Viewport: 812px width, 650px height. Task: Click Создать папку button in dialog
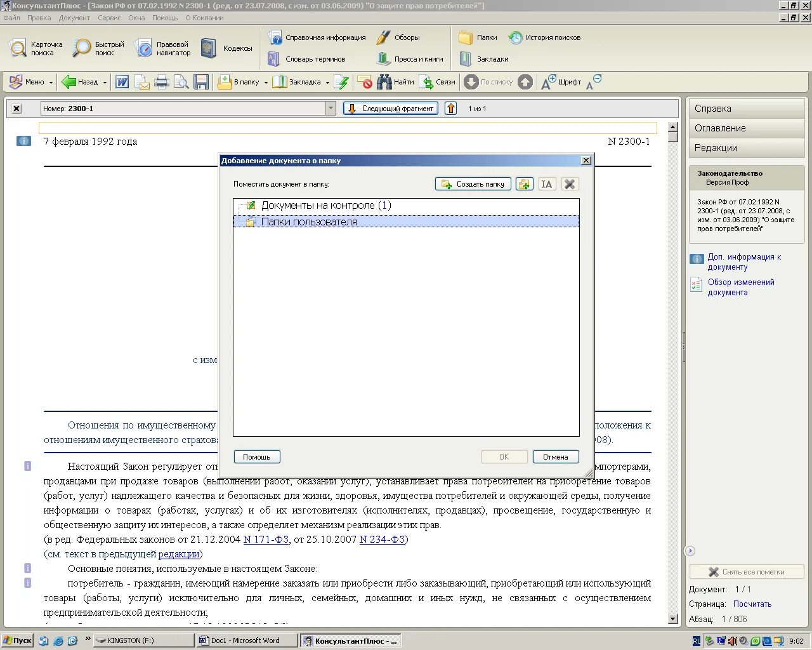[x=473, y=184]
